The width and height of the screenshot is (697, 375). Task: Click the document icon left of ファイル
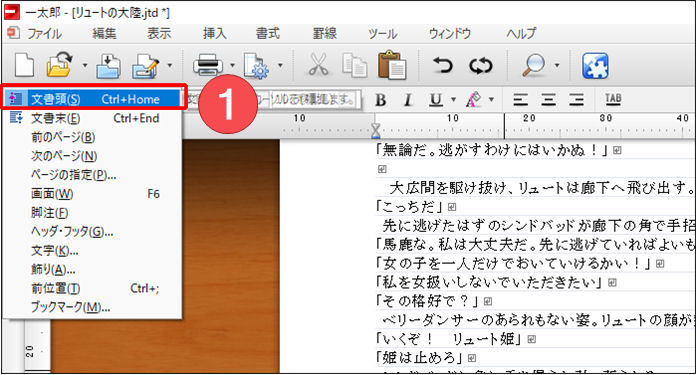pyautogui.click(x=13, y=33)
